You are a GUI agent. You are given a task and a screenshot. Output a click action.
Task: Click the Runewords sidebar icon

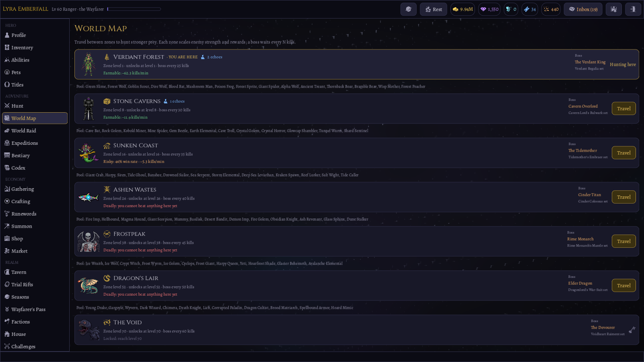coord(7,214)
